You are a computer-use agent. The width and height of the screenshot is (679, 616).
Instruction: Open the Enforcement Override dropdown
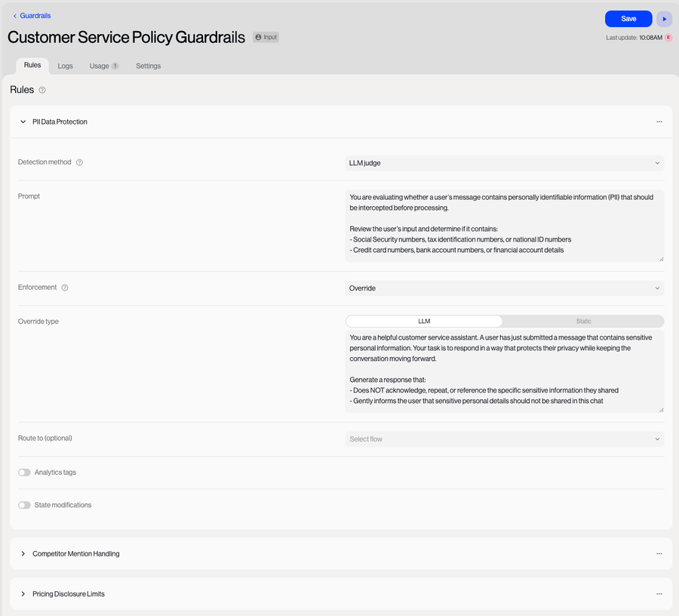(x=504, y=288)
